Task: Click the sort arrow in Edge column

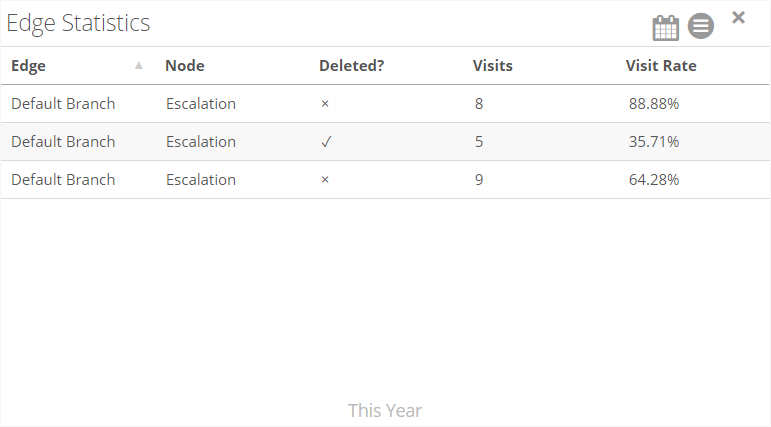Action: [x=139, y=66]
